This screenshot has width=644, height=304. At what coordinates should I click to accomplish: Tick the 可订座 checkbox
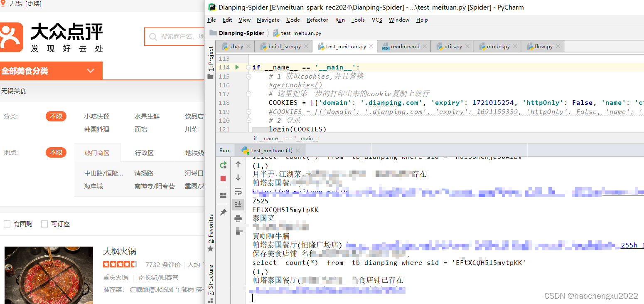click(44, 224)
